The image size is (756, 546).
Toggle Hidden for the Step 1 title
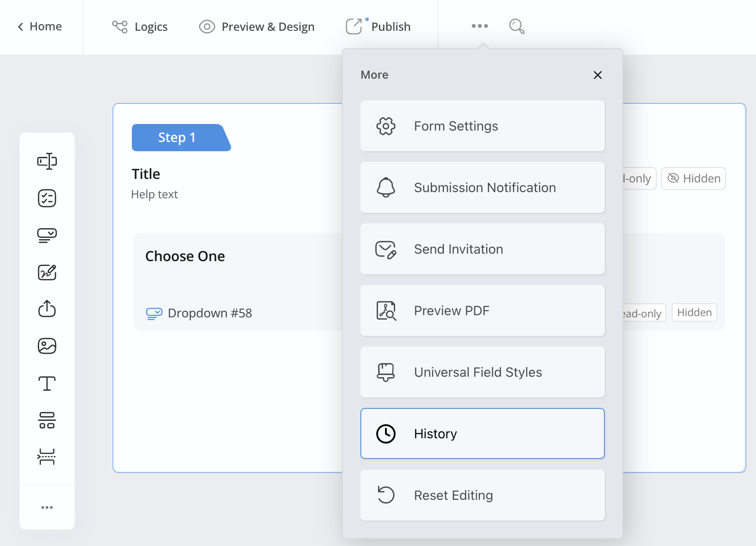click(693, 178)
